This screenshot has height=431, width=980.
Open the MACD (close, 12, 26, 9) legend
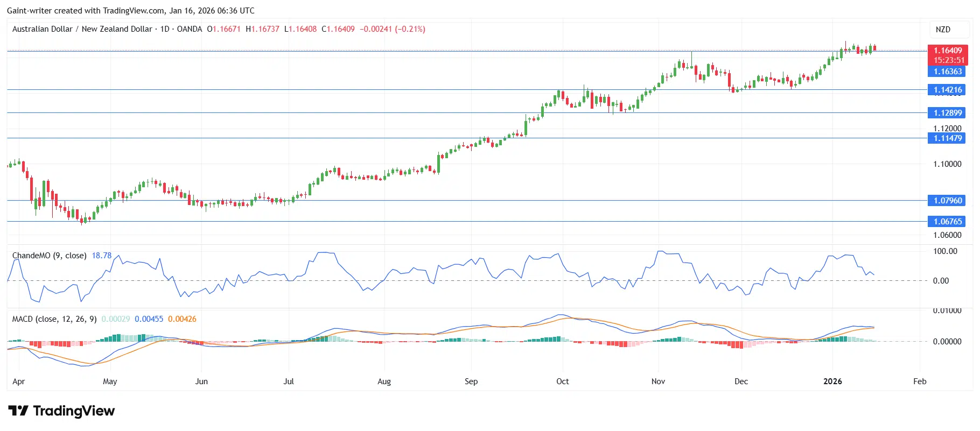click(x=54, y=319)
